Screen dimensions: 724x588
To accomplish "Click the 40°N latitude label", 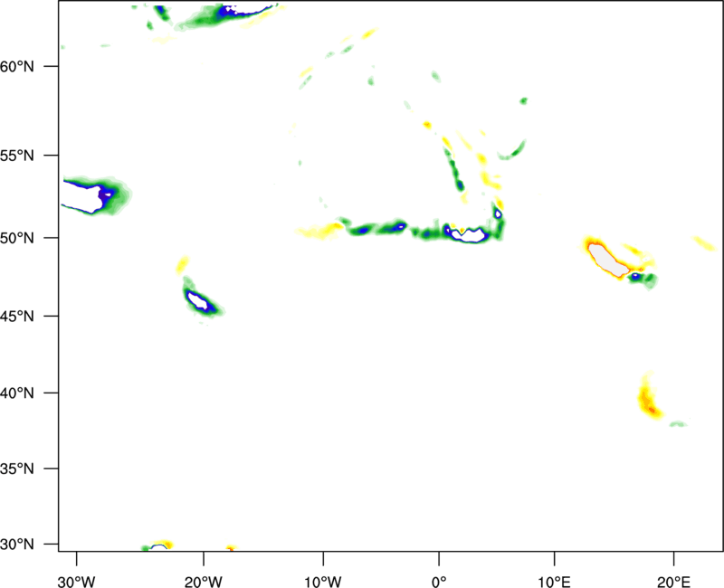I will [16, 394].
